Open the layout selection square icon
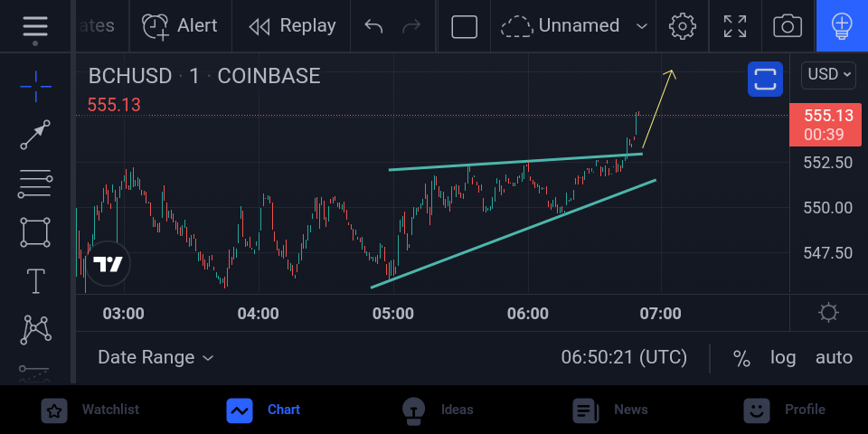This screenshot has width=868, height=434. (464, 26)
